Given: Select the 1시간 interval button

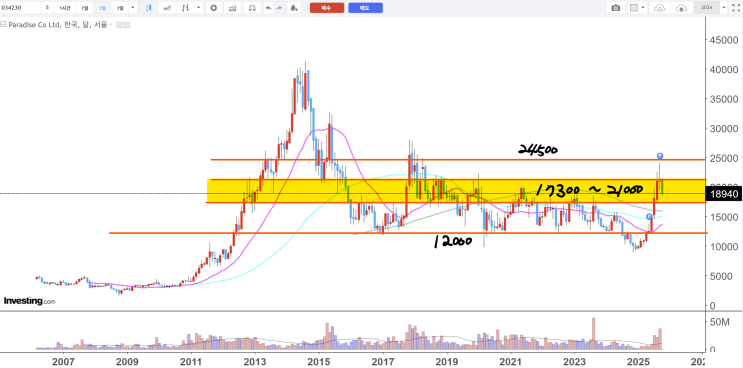Looking at the screenshot, I should [65, 8].
